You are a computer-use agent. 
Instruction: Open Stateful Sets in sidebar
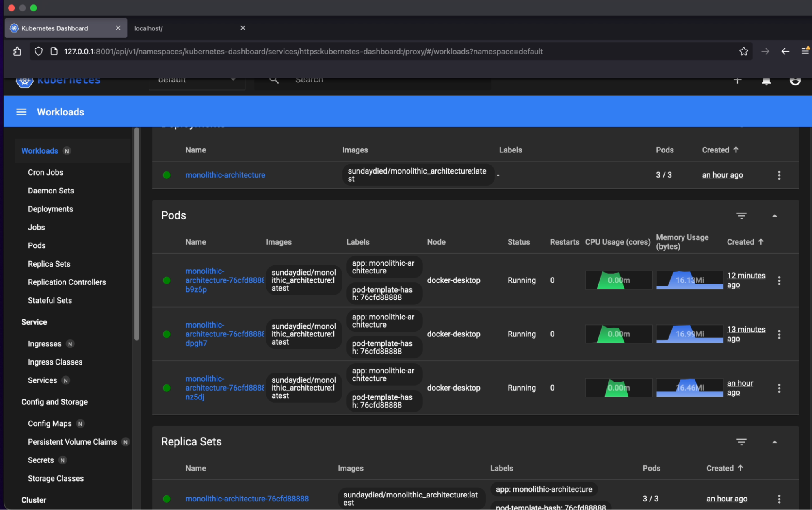50,300
